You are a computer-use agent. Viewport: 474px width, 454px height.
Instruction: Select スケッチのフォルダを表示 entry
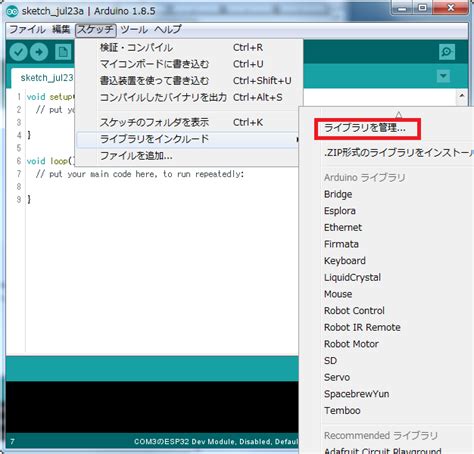188,122
